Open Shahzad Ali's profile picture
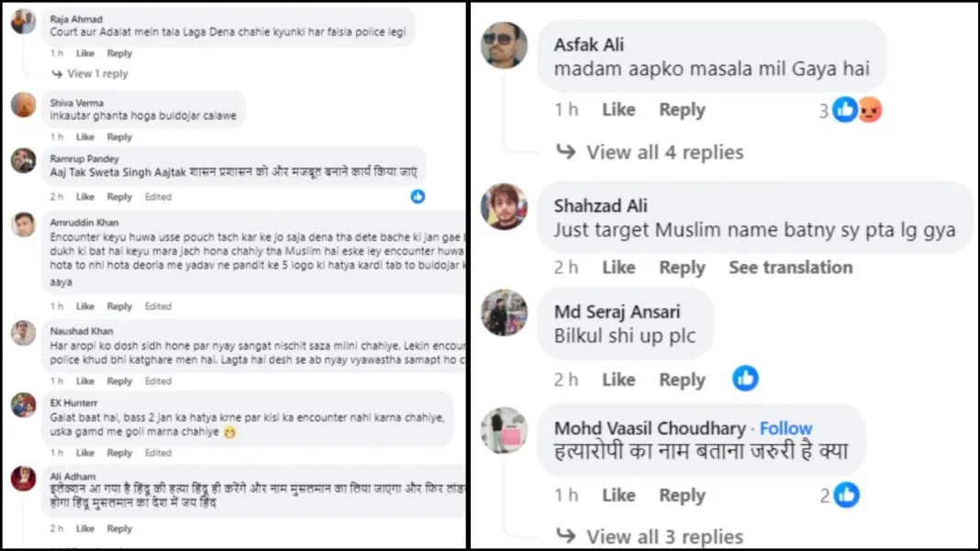Image resolution: width=980 pixels, height=551 pixels. (505, 206)
